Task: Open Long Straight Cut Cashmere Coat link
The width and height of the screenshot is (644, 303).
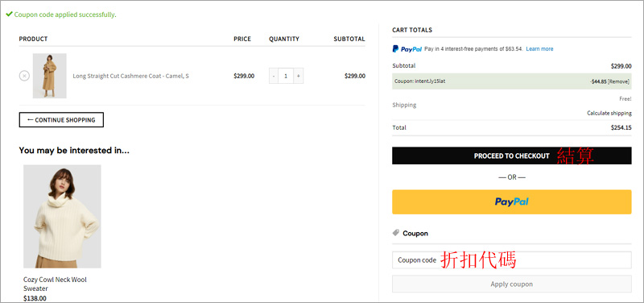Action: tap(130, 76)
